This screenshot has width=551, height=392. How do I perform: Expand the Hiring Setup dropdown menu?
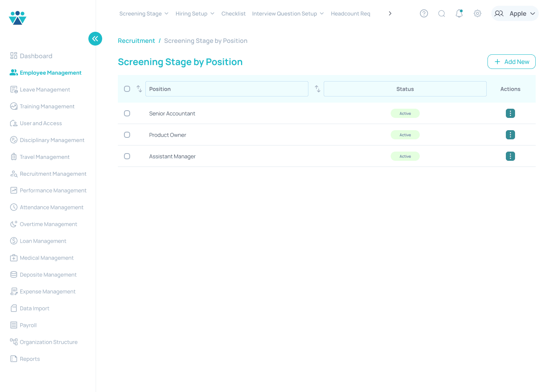(195, 14)
